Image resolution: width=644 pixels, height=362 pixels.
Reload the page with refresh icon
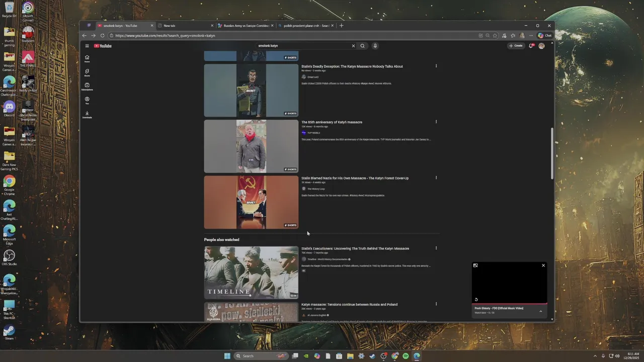102,36
